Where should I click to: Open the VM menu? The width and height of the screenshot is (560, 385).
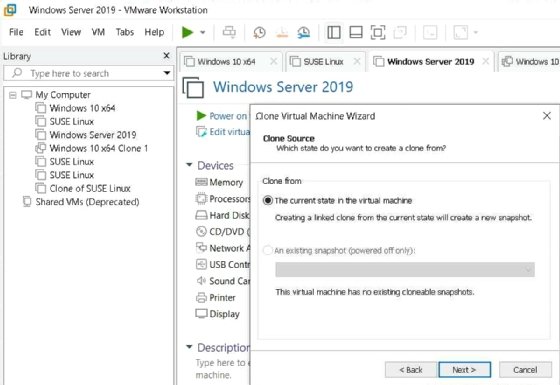click(98, 32)
